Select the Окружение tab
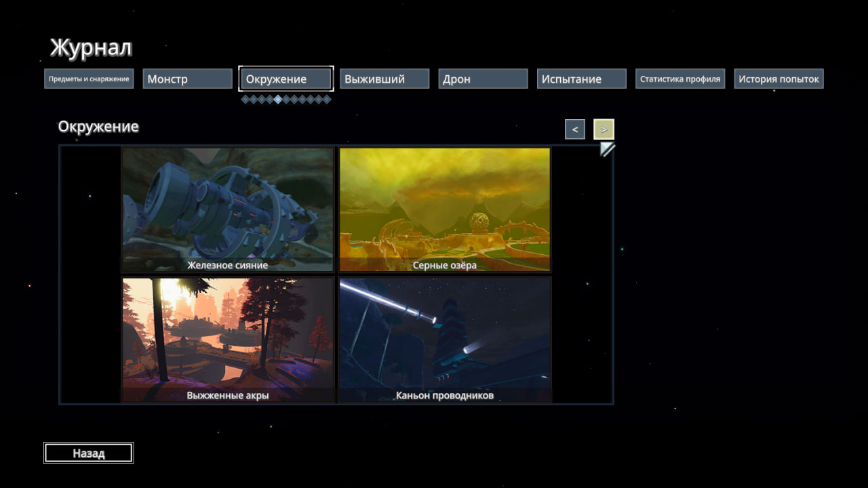Screen dimensions: 868x488 pyautogui.click(x=286, y=79)
